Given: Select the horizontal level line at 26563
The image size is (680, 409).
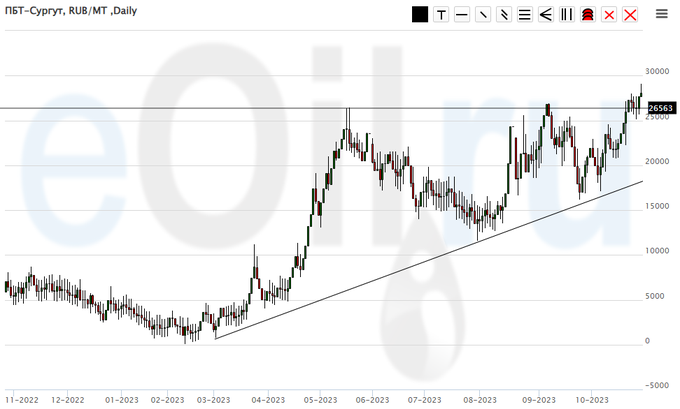Looking at the screenshot, I should (x=150, y=108).
